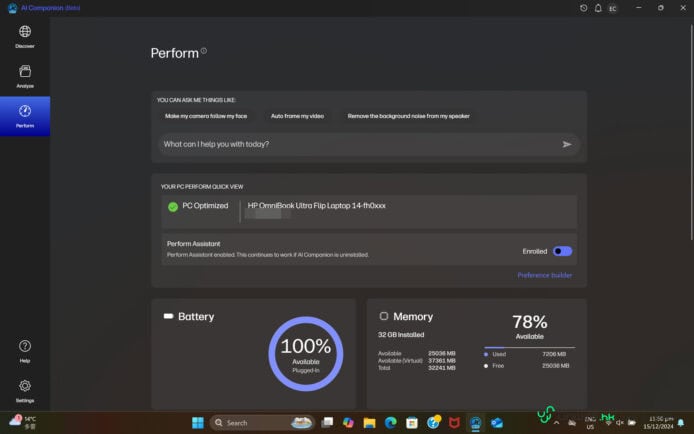Viewport: 694px width, 434px height.
Task: Open the Preference builder link
Action: [544, 275]
